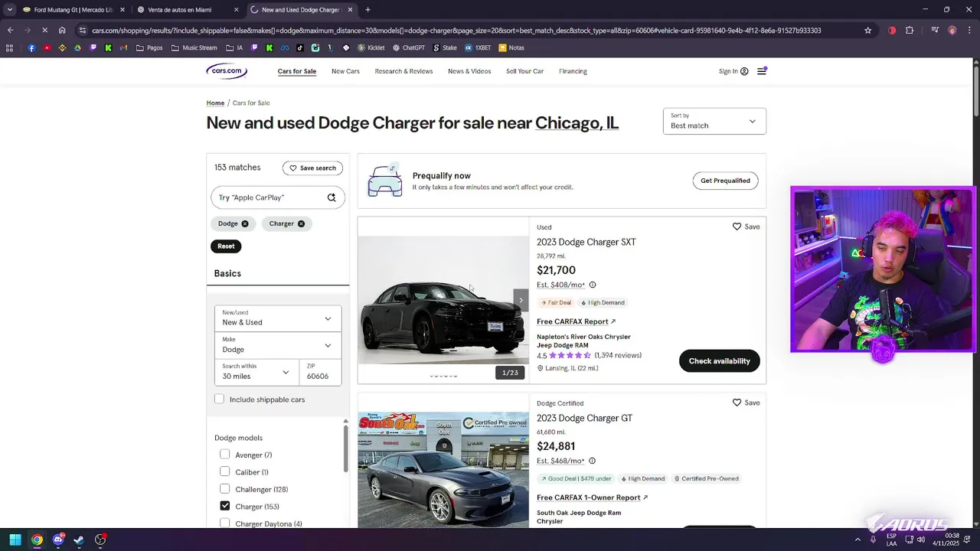
Task: Open the tab search dropdown arrow
Action: (x=10, y=10)
